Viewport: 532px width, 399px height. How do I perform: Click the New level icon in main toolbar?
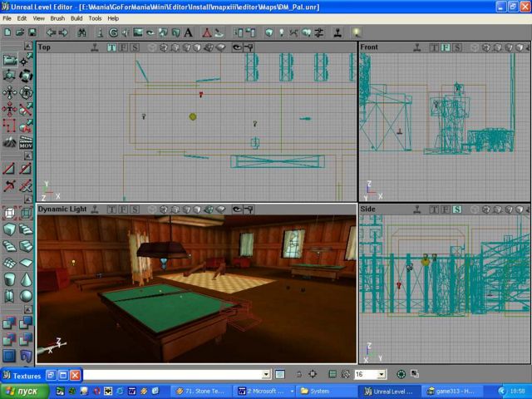[7, 32]
